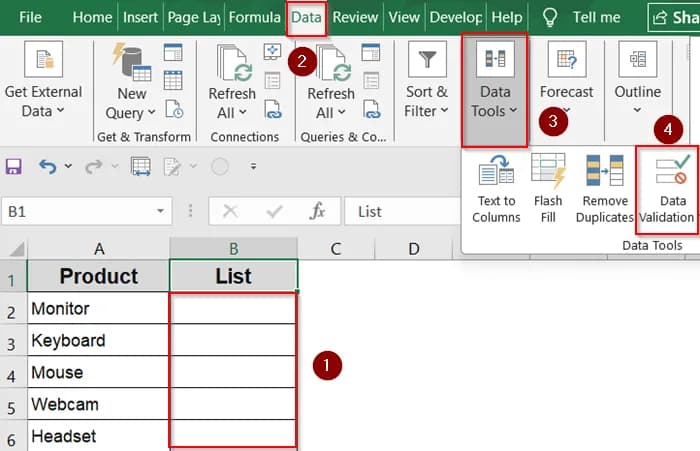The height and width of the screenshot is (451, 700).
Task: Confirm entry with the checkmark icon
Action: point(274,211)
